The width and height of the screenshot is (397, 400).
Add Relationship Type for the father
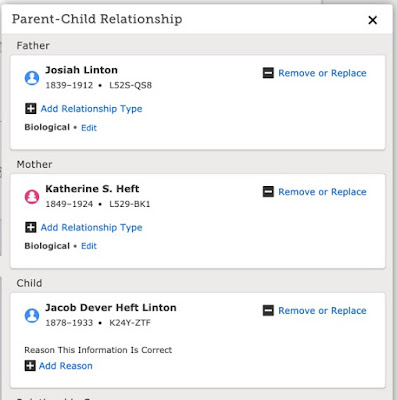91,109
